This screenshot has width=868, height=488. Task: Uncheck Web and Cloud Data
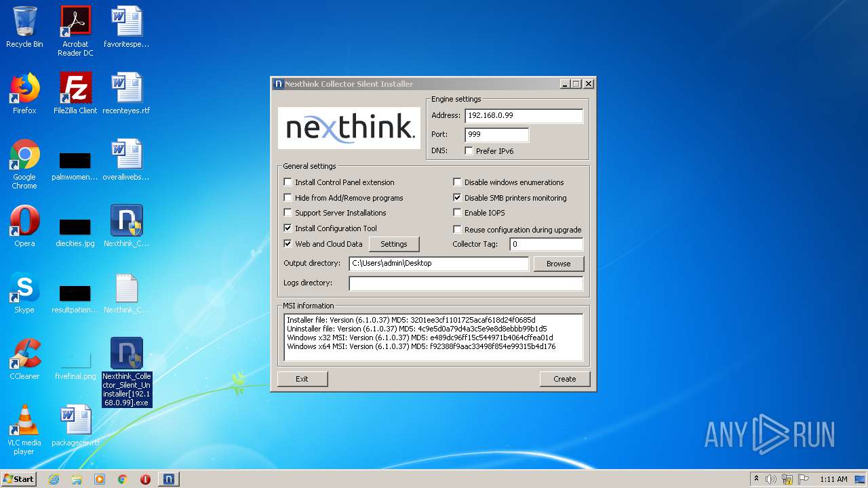[288, 244]
